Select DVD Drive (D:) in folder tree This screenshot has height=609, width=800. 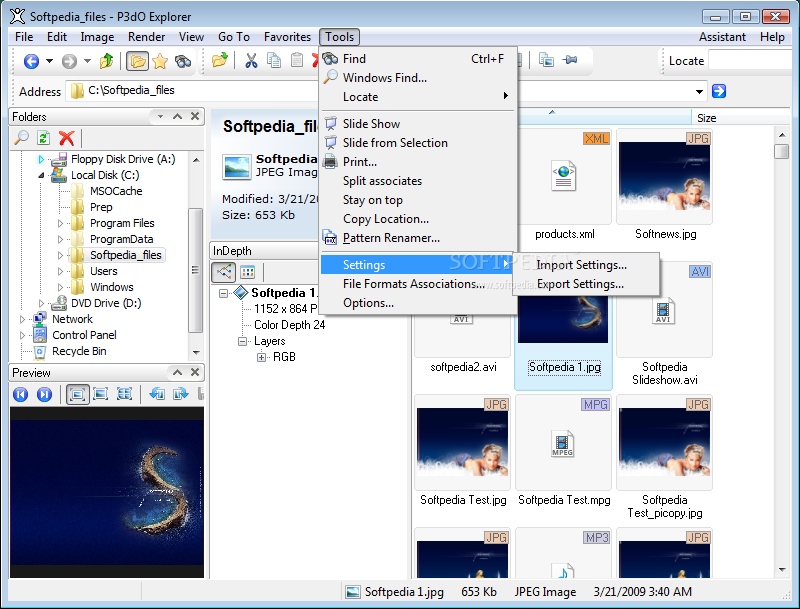(x=106, y=303)
